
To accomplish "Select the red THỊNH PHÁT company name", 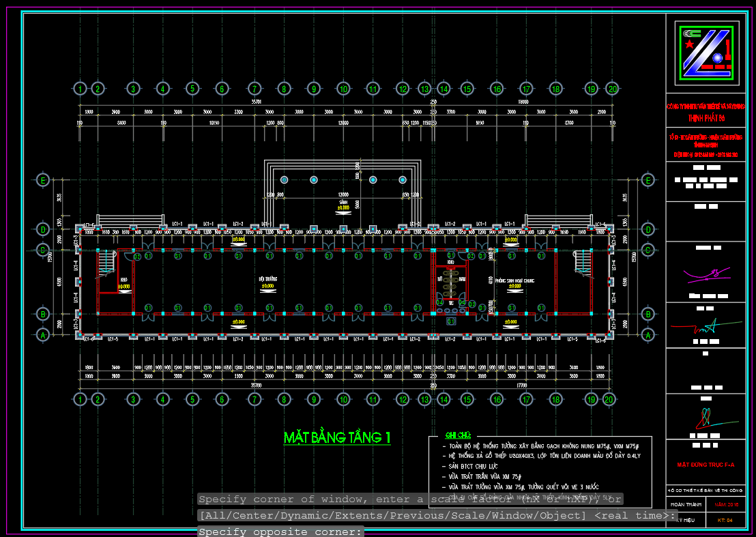I will point(706,117).
